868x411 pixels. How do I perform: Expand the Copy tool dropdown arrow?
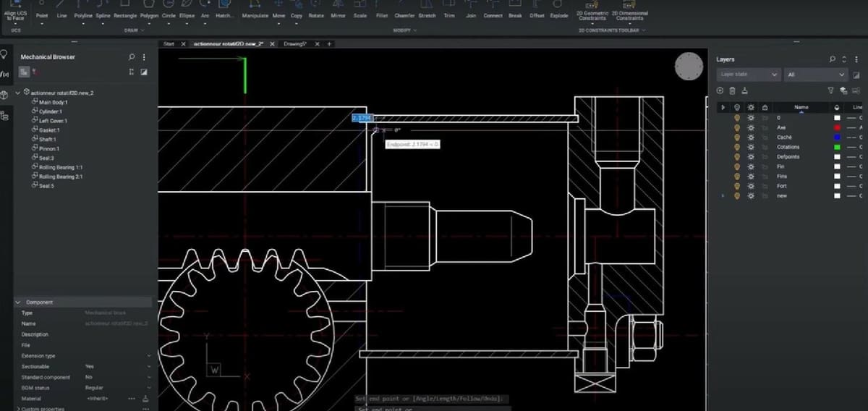click(x=297, y=24)
